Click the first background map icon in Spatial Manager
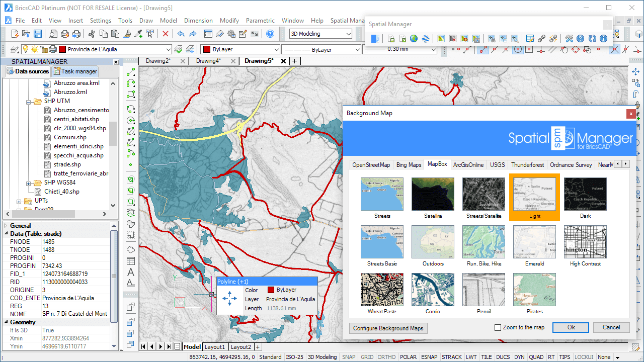This screenshot has height=362, width=644. [441, 38]
